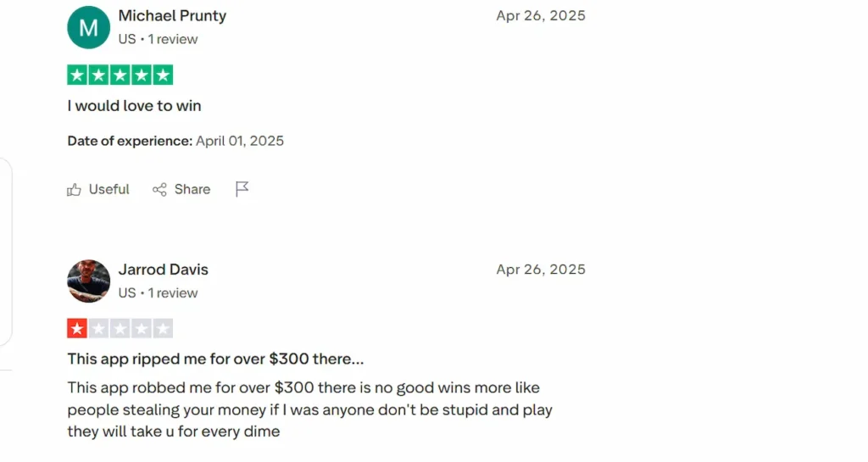Click the collapsed panel on left edge
Screen dimensions: 868x462
pyautogui.click(x=6, y=252)
